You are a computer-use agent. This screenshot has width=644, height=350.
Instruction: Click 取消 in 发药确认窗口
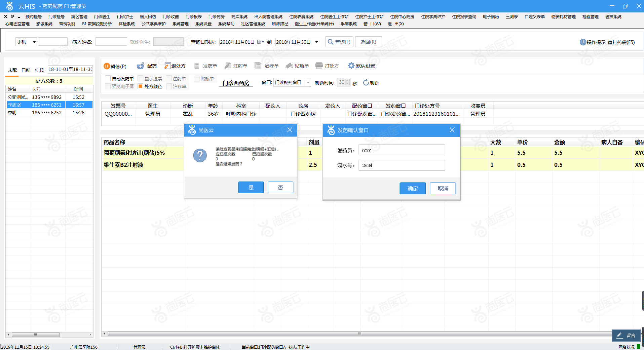point(443,189)
